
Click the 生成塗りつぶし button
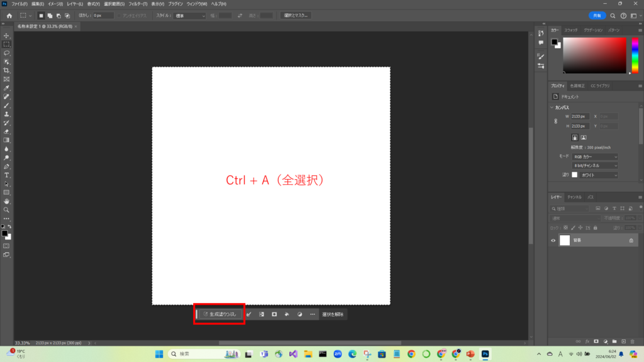coord(219,314)
